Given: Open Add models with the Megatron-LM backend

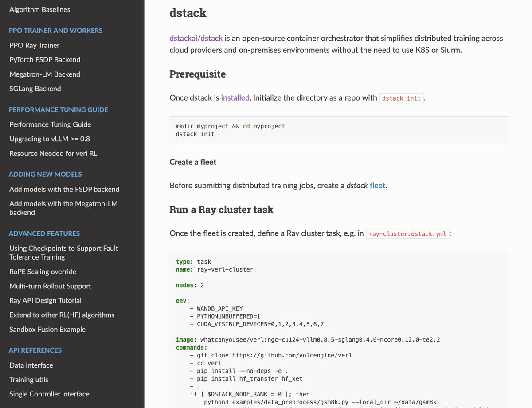Looking at the screenshot, I should pos(63,208).
